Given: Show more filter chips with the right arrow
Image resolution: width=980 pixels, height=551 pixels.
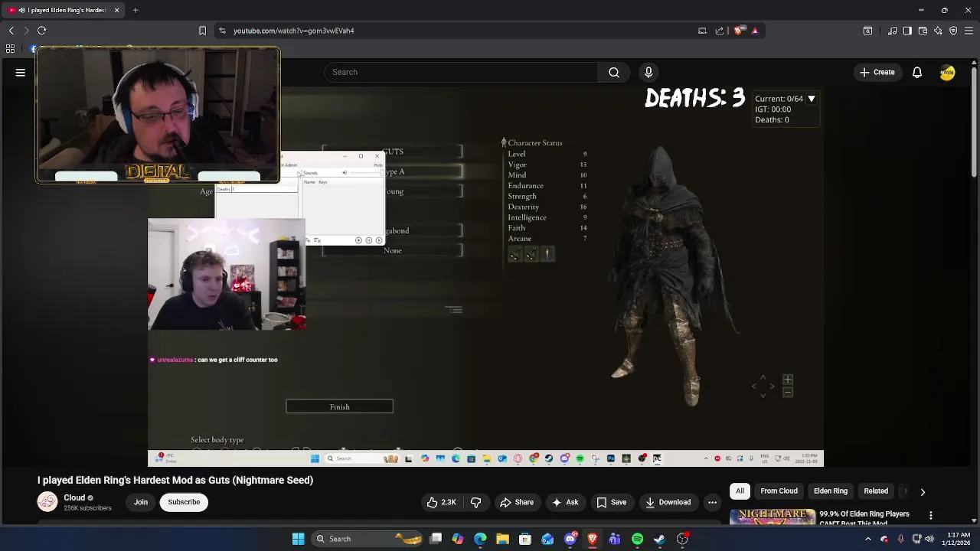Looking at the screenshot, I should pyautogui.click(x=923, y=491).
